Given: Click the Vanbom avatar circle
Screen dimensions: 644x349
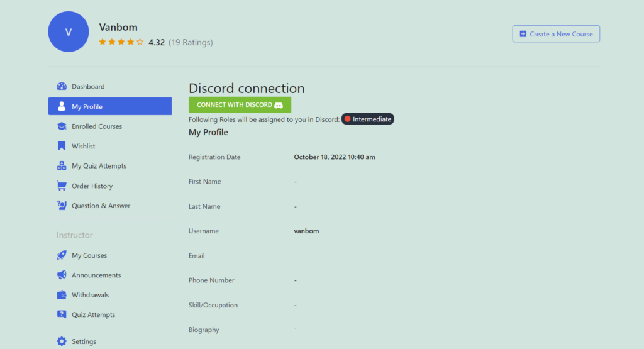Looking at the screenshot, I should click(x=69, y=31).
